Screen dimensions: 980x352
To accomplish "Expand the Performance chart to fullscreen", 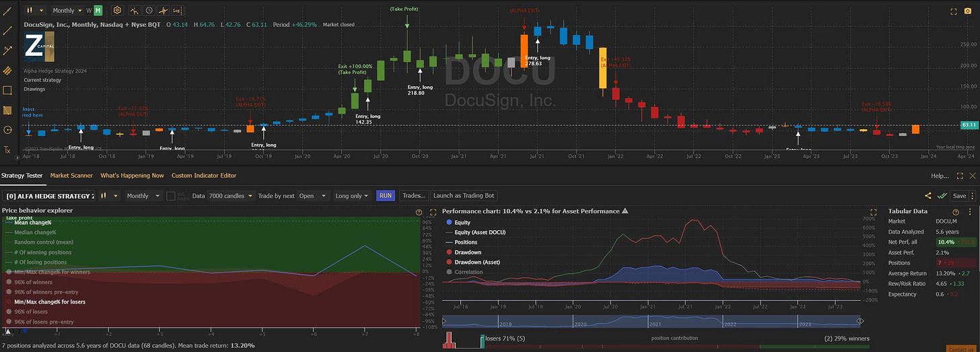I will pyautogui.click(x=872, y=211).
